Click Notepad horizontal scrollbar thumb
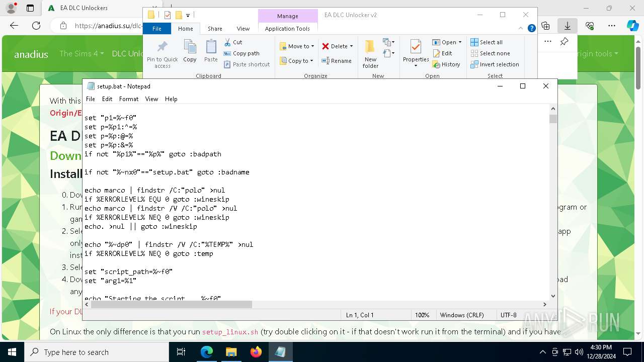 point(171,304)
